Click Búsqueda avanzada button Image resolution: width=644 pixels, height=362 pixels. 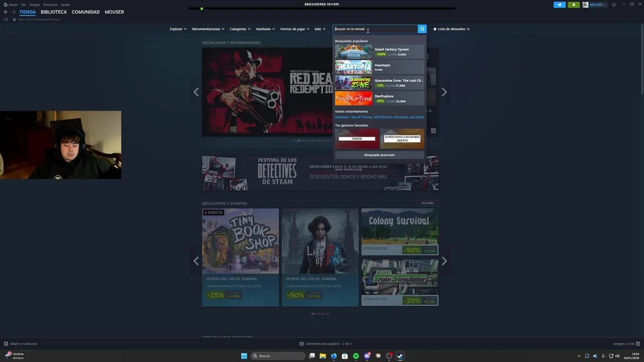(x=379, y=155)
